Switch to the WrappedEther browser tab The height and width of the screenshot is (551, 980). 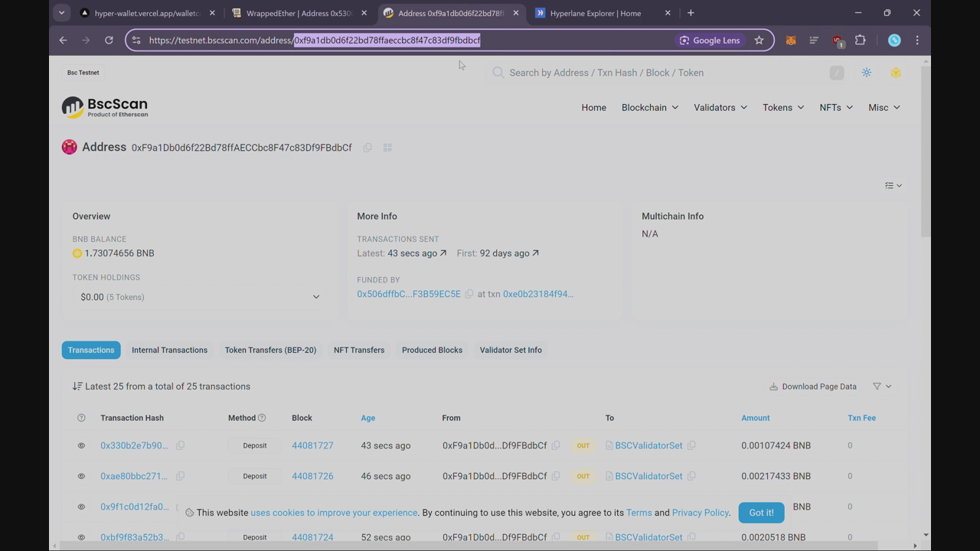pos(299,13)
